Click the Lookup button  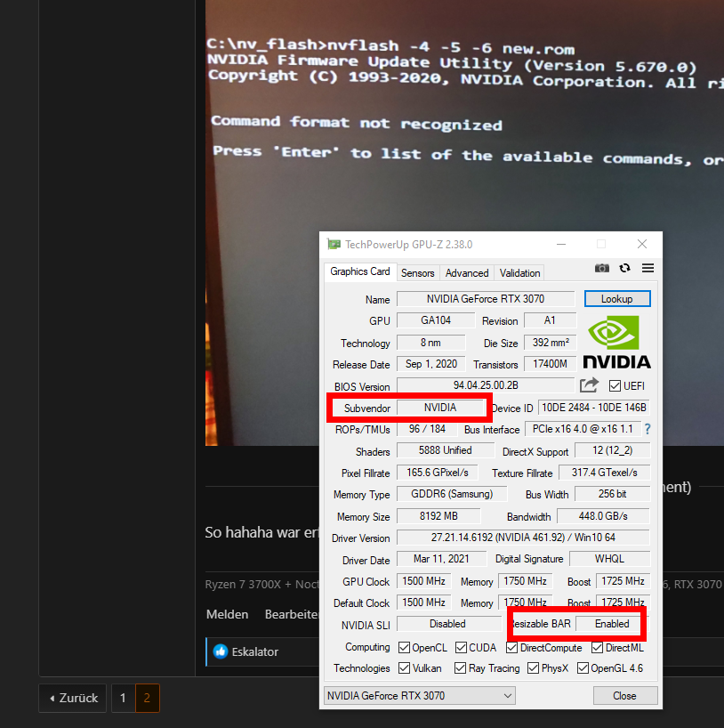point(617,298)
